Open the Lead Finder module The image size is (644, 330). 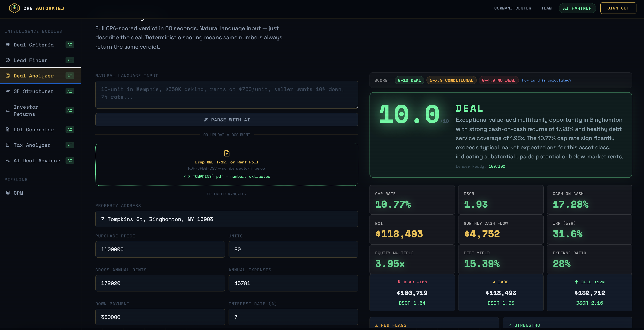41,60
